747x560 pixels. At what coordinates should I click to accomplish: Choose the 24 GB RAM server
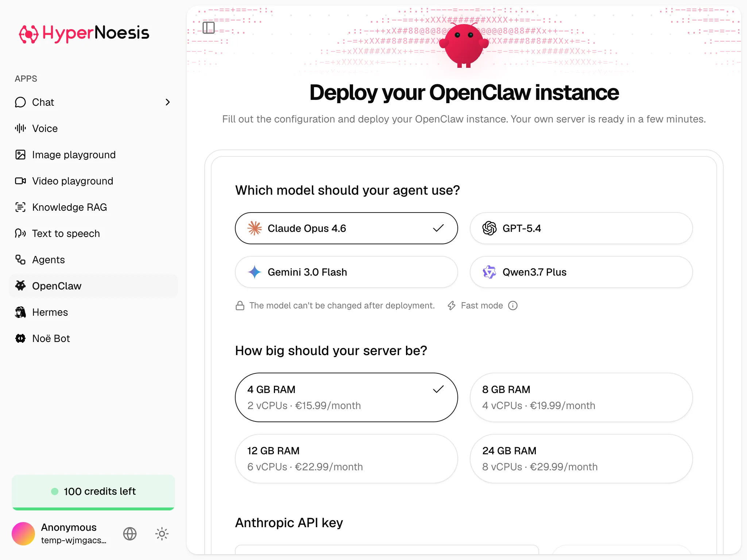(581, 459)
